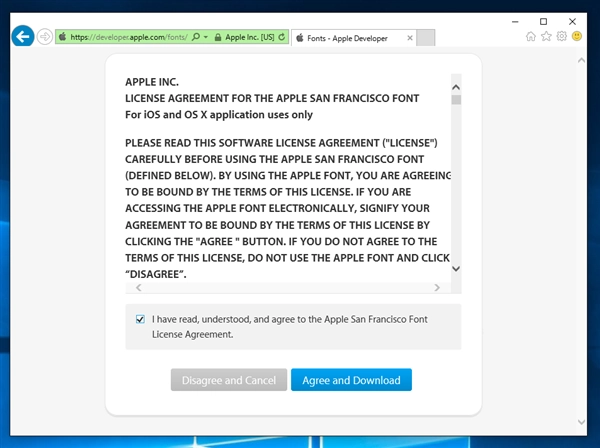The width and height of the screenshot is (600, 448).
Task: Click the search magnifier in address bar
Action: [196, 37]
